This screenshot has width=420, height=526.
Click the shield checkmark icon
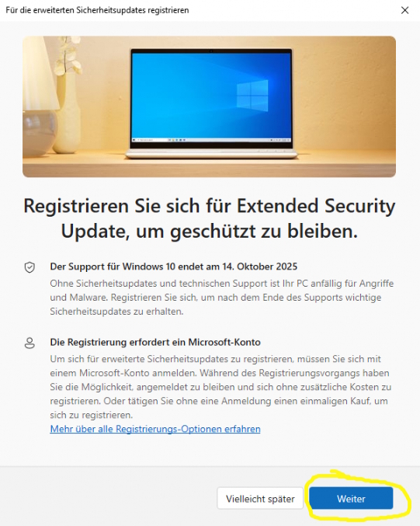pos(30,267)
